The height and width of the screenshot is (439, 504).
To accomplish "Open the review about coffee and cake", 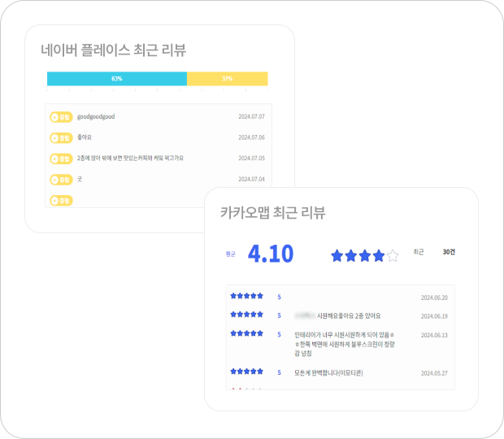I will [x=130, y=159].
